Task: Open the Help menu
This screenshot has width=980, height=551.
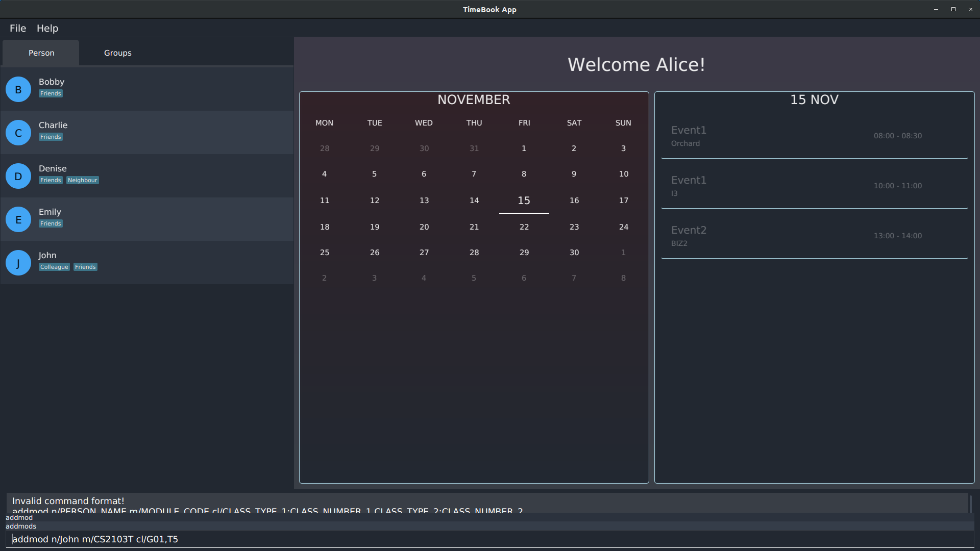Action: (47, 28)
